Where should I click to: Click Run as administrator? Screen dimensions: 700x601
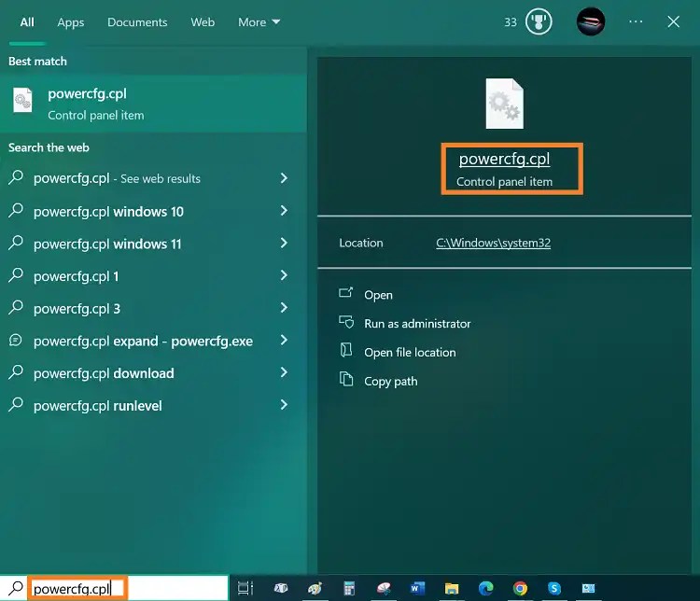point(417,324)
